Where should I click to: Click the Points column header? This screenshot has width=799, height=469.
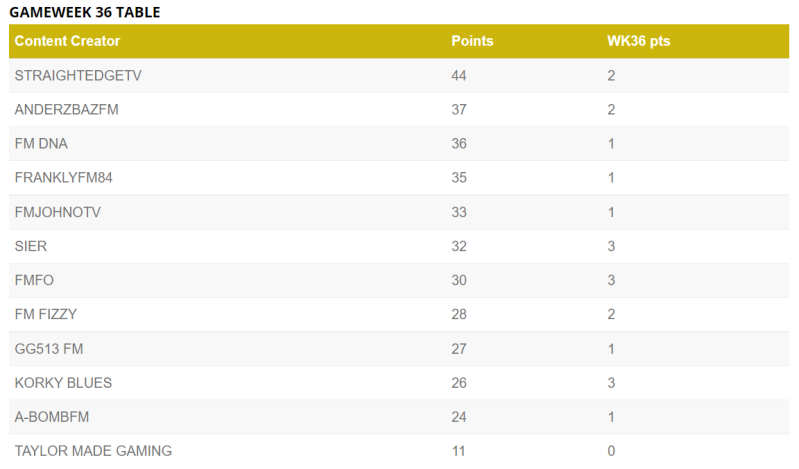pos(472,41)
